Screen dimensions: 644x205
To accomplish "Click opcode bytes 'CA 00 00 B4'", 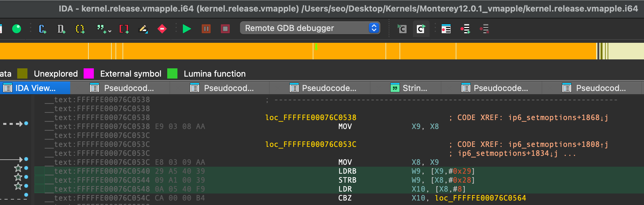I will pos(180,198).
